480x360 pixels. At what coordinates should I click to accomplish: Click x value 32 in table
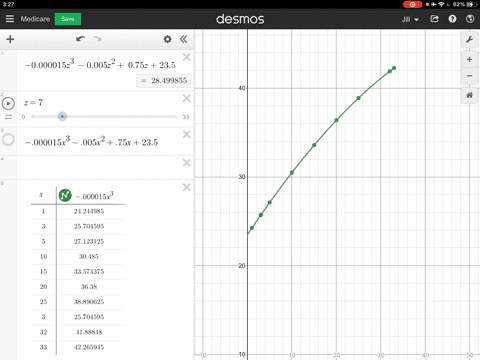(x=43, y=332)
